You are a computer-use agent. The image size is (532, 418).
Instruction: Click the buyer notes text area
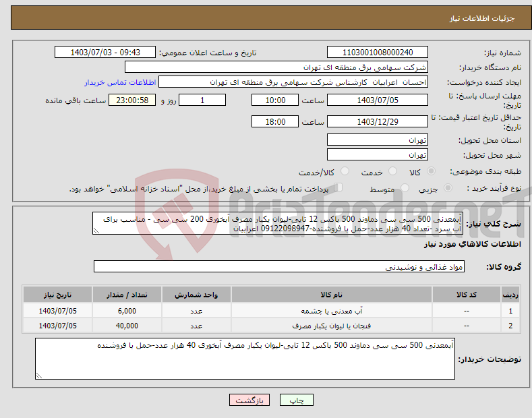click(x=245, y=359)
